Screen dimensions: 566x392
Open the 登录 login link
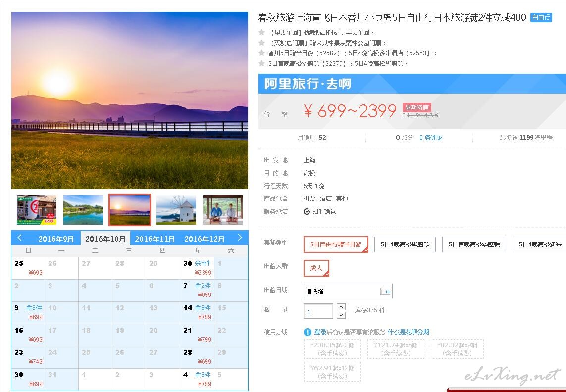[x=320, y=332]
